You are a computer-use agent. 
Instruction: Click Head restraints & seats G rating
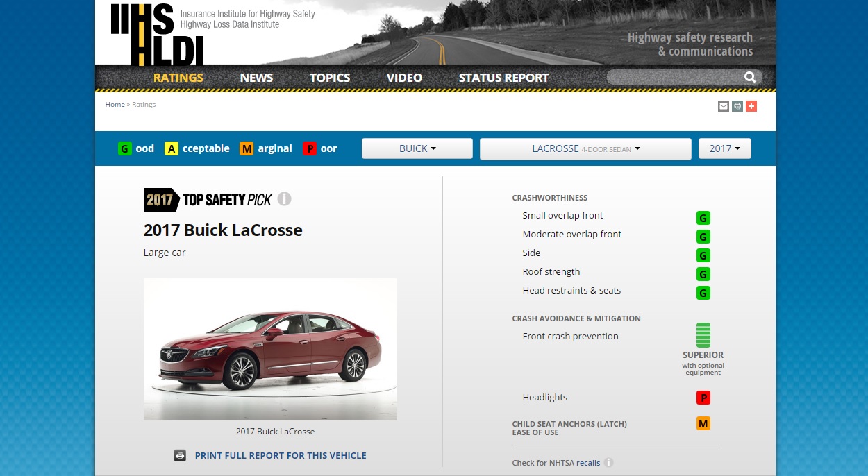tap(703, 294)
